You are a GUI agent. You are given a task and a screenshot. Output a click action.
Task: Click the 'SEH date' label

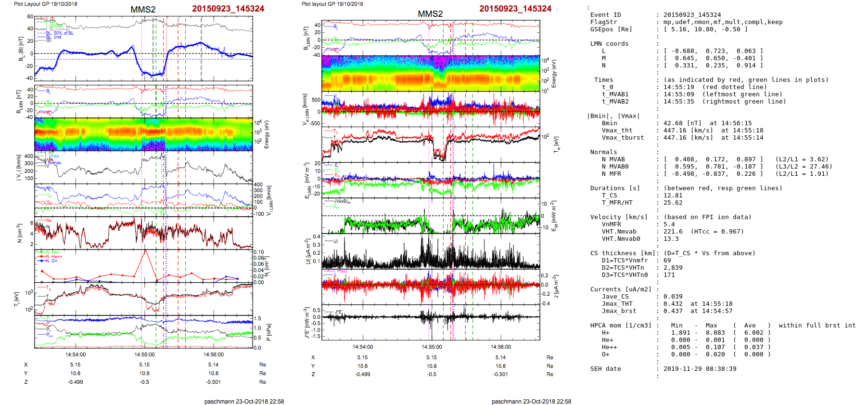click(x=606, y=369)
